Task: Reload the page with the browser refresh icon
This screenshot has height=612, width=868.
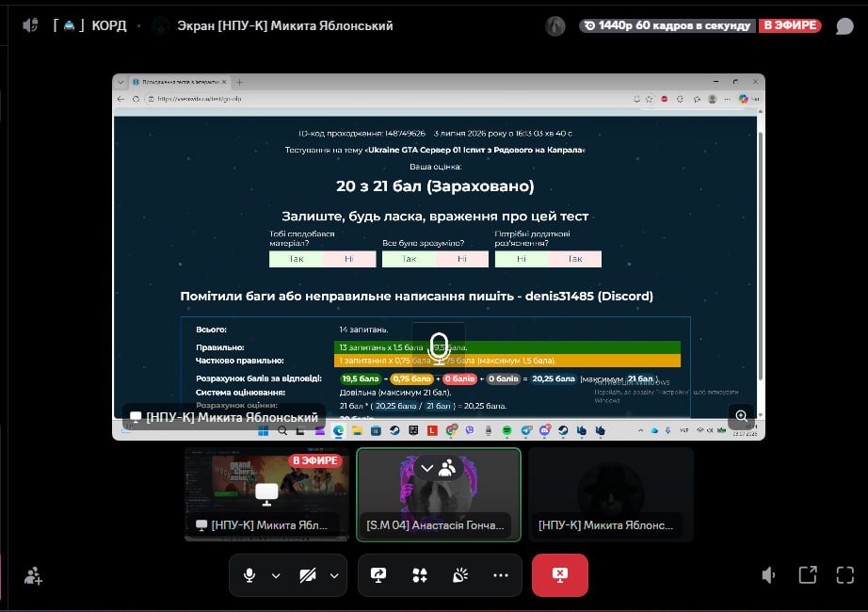Action: (x=136, y=99)
